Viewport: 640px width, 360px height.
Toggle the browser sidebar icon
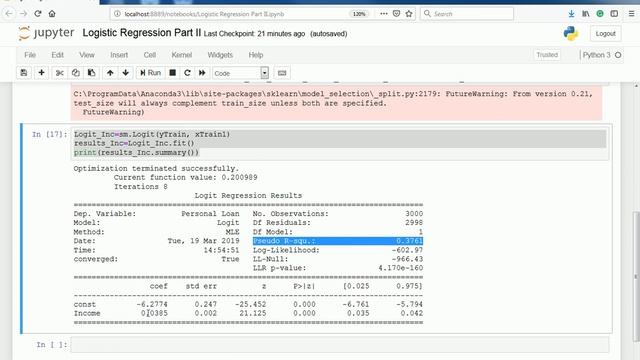(x=614, y=13)
